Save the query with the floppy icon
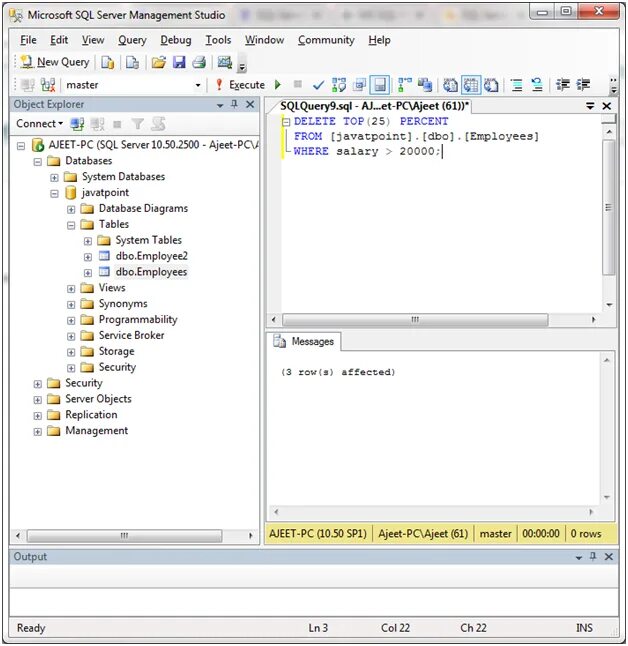628x646 pixels. 179,62
